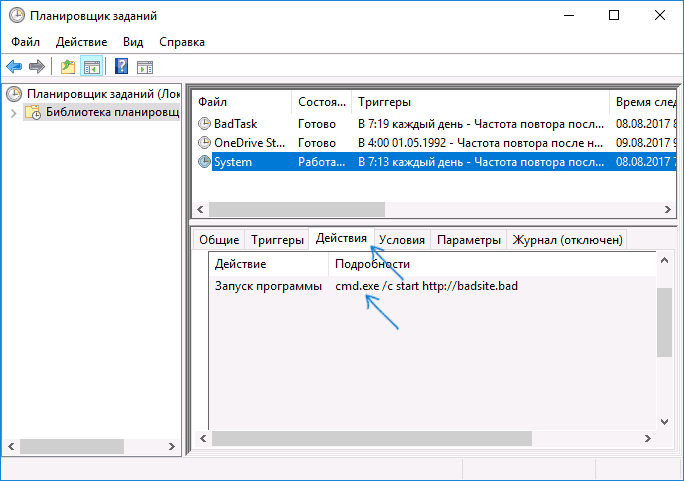Toggle the show/hide action pane icon
The width and height of the screenshot is (684, 481).
coord(145,67)
